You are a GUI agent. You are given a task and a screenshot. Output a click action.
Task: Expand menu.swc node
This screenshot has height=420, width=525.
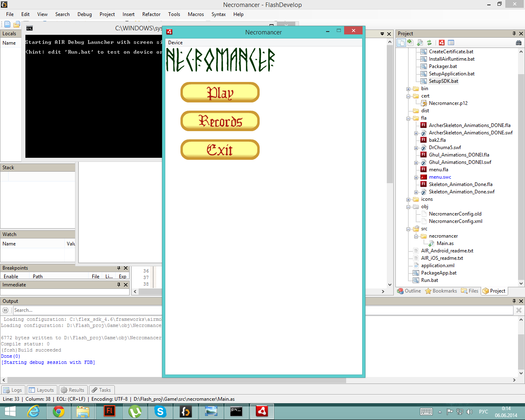416,177
